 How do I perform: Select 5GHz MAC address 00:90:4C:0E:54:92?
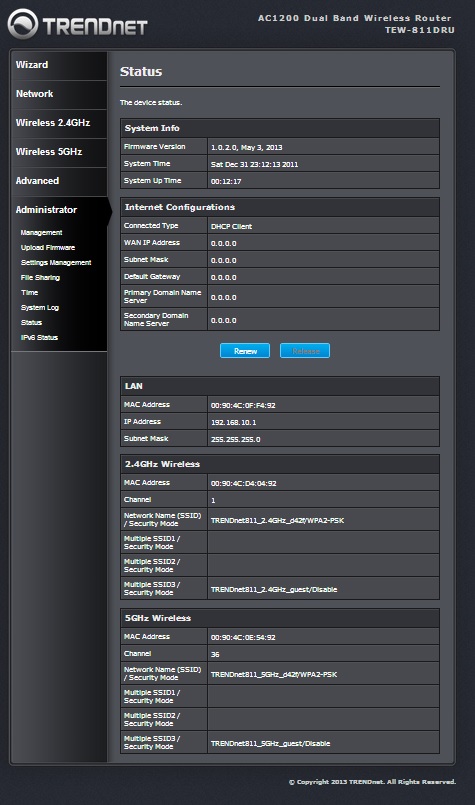coord(243,637)
